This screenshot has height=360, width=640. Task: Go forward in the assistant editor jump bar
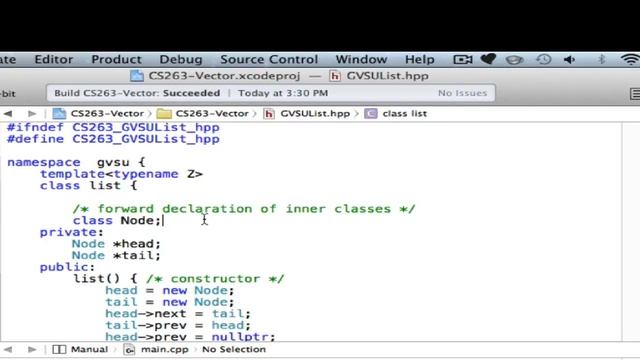coord(32,349)
